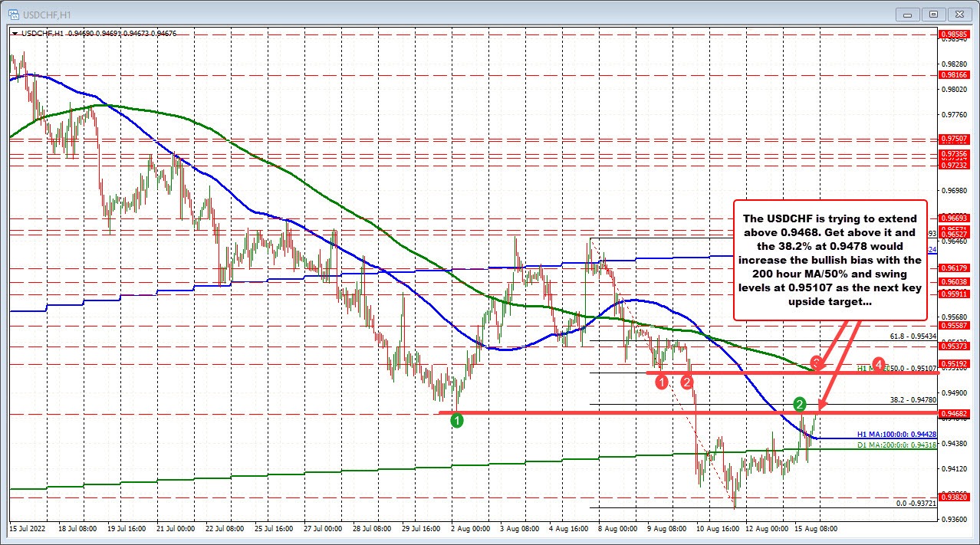Select the thick red horizontal support line
Viewport: 980px width, 545px height.
pyautogui.click(x=613, y=413)
